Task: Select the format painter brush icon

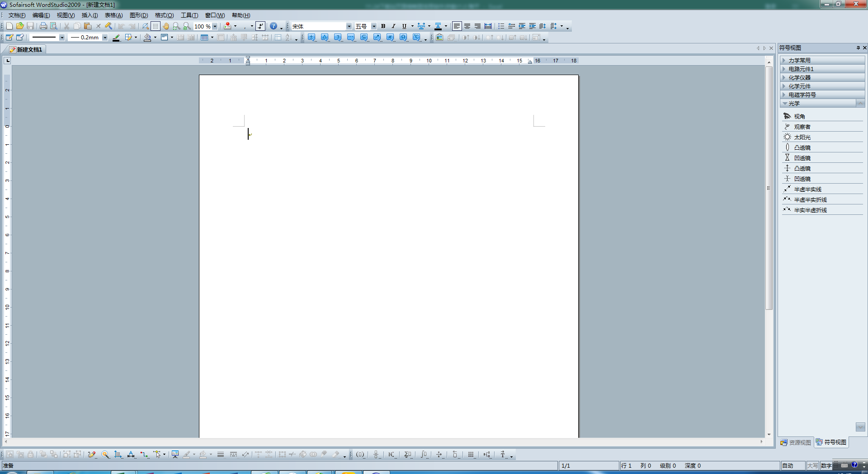Action: (x=108, y=26)
